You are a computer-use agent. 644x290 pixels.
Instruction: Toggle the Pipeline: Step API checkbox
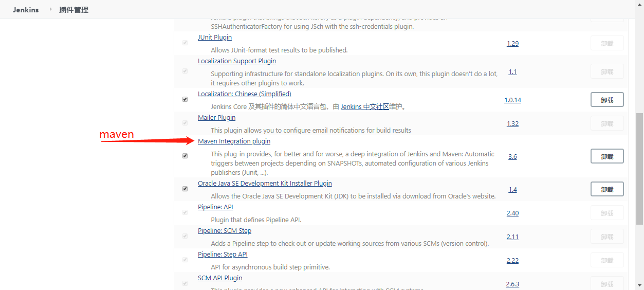185,260
